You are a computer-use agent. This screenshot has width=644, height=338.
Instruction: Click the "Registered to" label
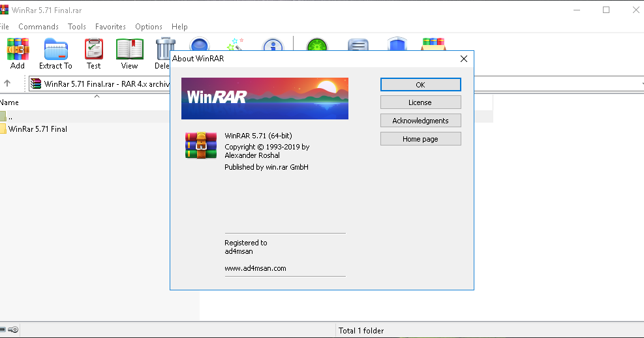point(245,243)
